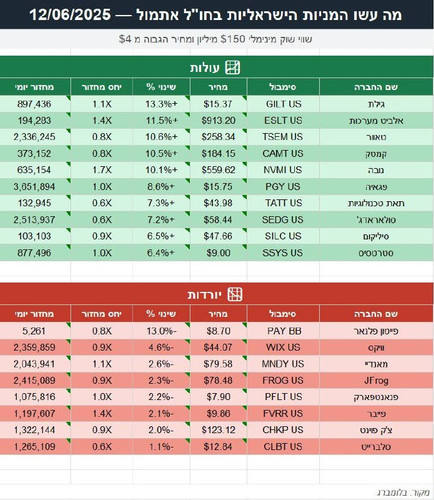
Task: Select the CAMT US symbol cell
Action: pos(283,153)
